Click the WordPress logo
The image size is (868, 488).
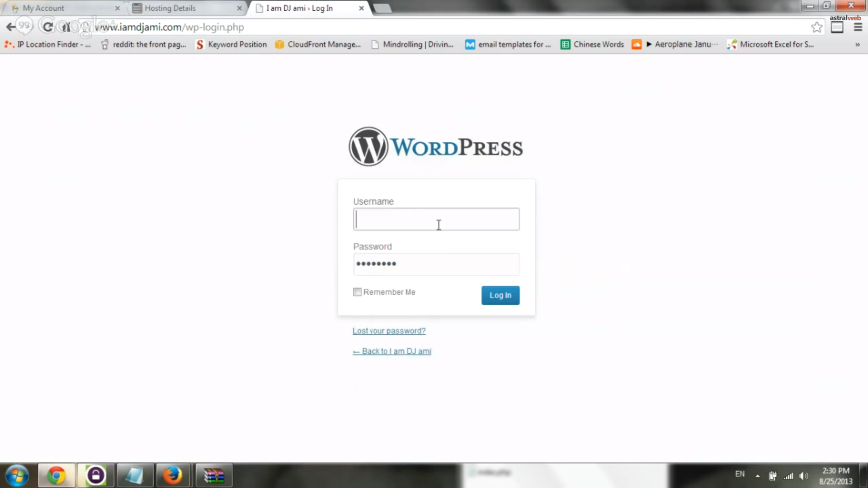point(436,146)
